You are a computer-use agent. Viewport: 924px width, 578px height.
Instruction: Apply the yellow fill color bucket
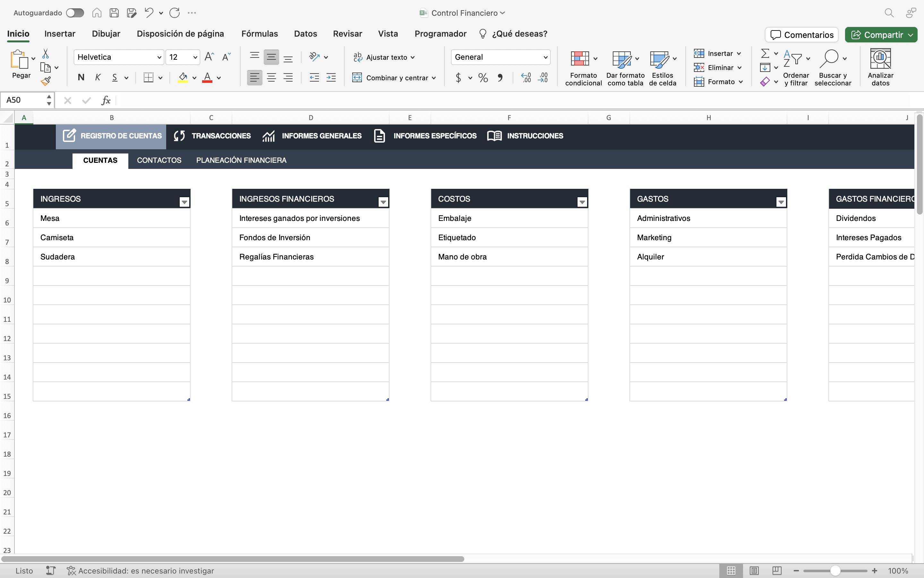183,78
